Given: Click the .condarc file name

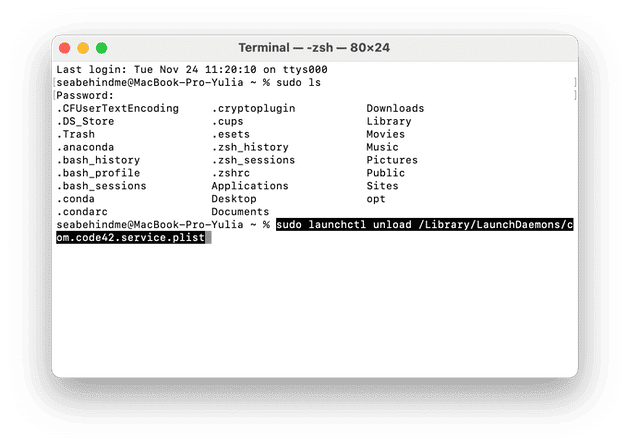Looking at the screenshot, I should (x=82, y=212).
